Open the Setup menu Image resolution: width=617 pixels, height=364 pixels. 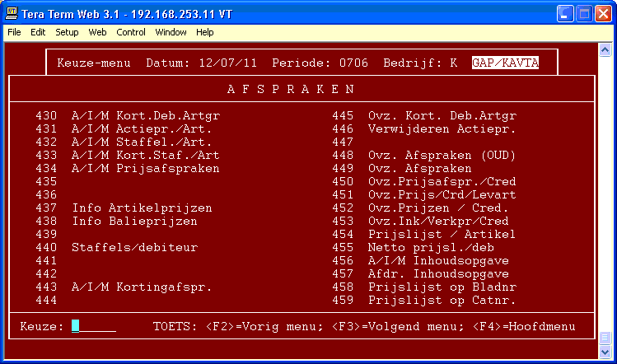tap(67, 32)
